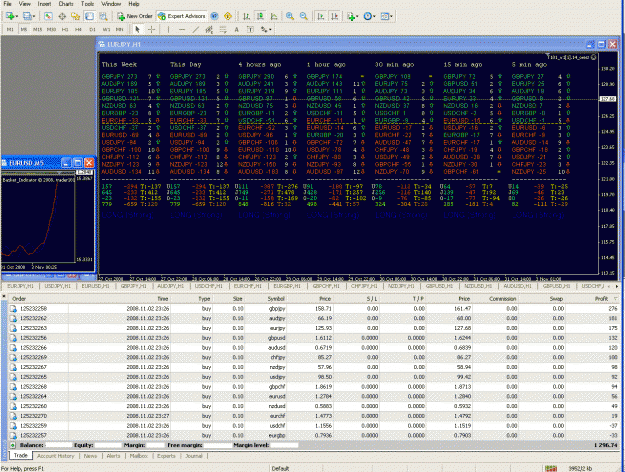Expand the Templates dropdown arrow

point(391,16)
